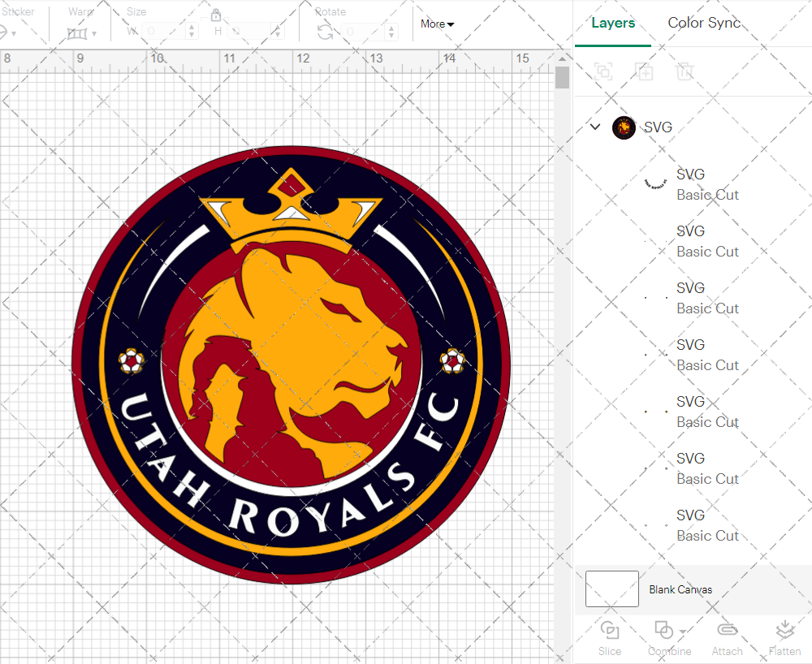Click the Group icon in Layers panel
The height and width of the screenshot is (664, 812).
pyautogui.click(x=603, y=71)
